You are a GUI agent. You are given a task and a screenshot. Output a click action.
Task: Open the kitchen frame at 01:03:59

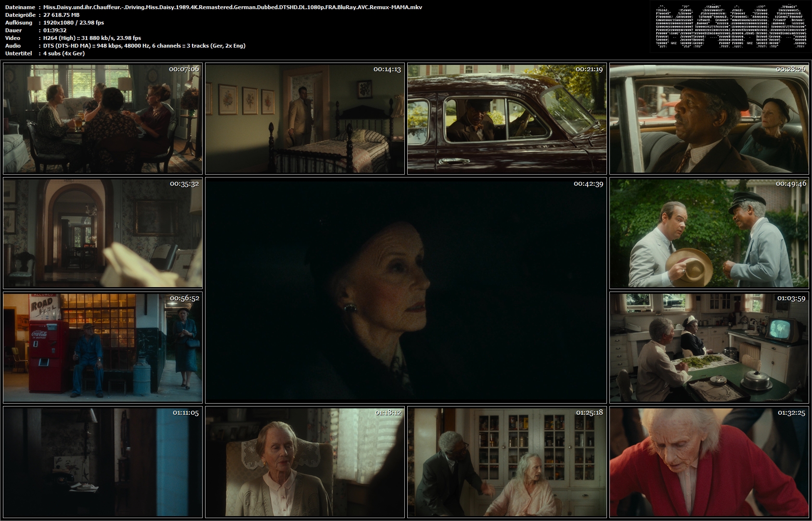pyautogui.click(x=709, y=347)
